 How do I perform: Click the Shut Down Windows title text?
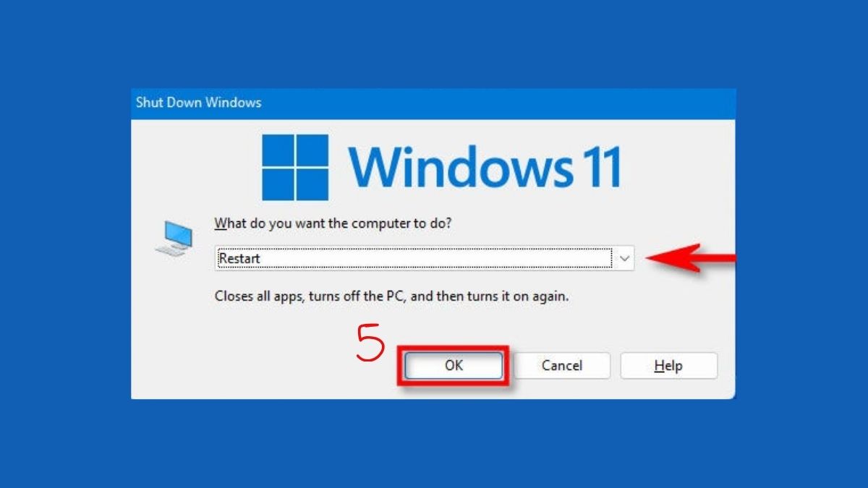tap(198, 103)
